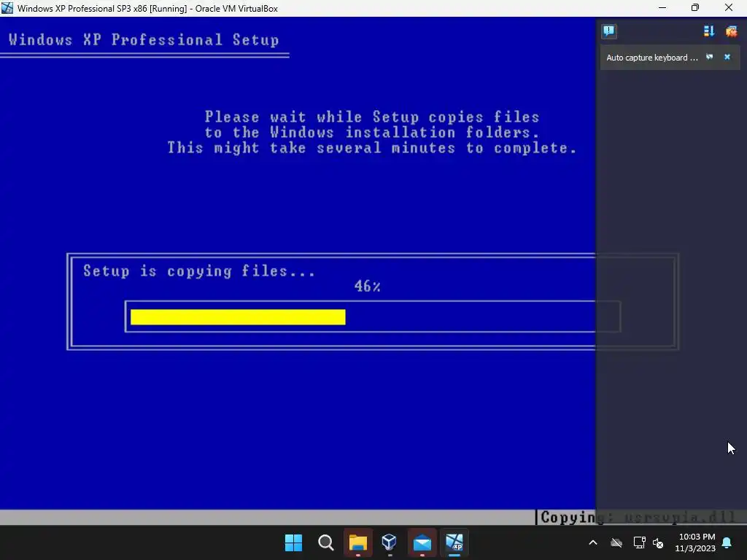
Task: Restore down the VirtualBox VM window
Action: 695,8
